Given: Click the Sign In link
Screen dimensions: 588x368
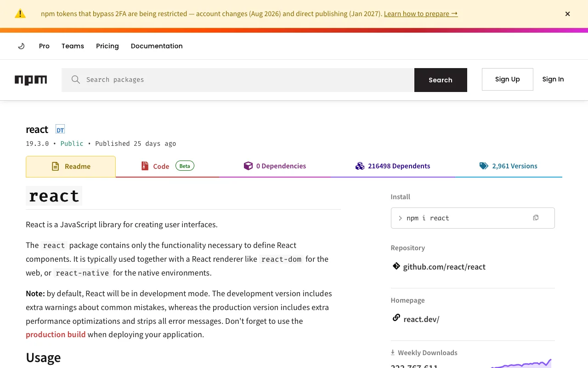Looking at the screenshot, I should (x=553, y=79).
